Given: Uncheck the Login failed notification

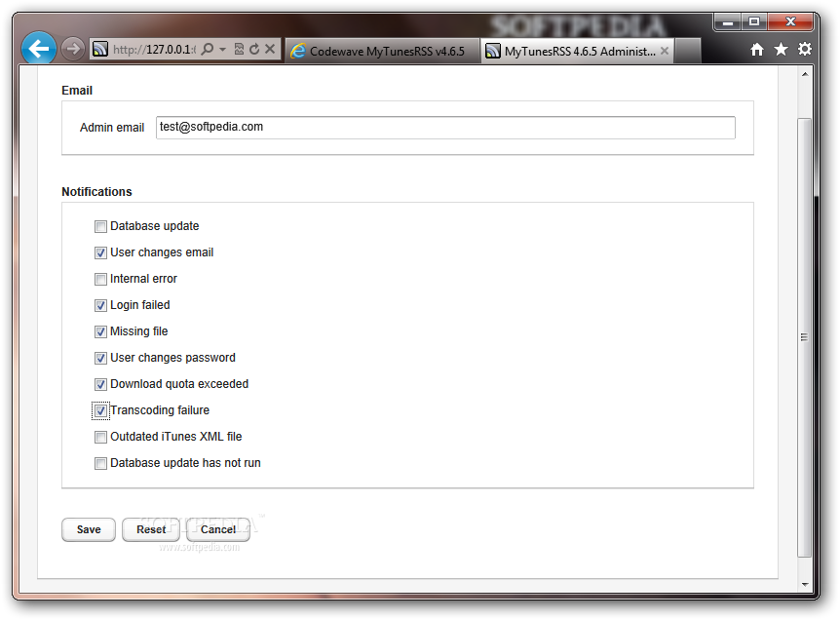Looking at the screenshot, I should tap(100, 305).
